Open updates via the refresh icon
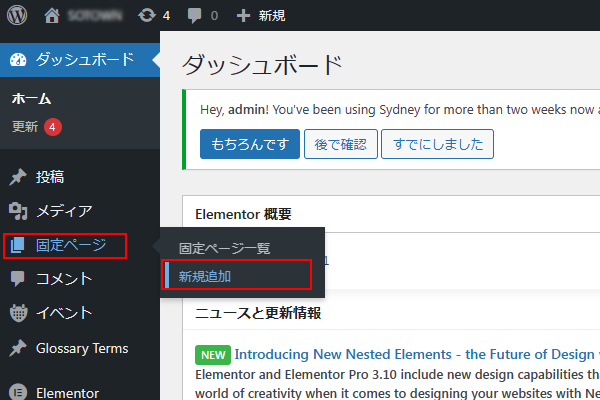The width and height of the screenshot is (600, 400). 147,16
